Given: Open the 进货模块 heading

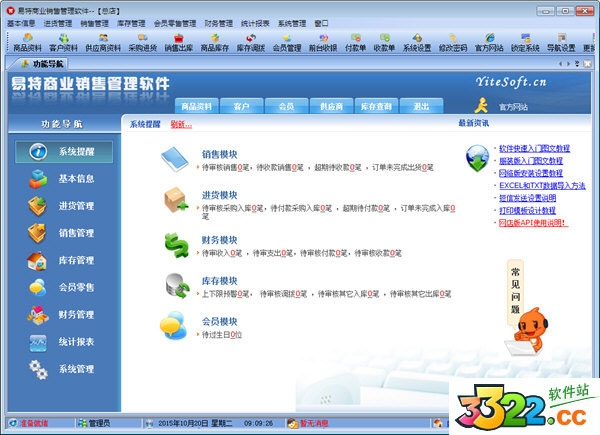Looking at the screenshot, I should [x=220, y=195].
